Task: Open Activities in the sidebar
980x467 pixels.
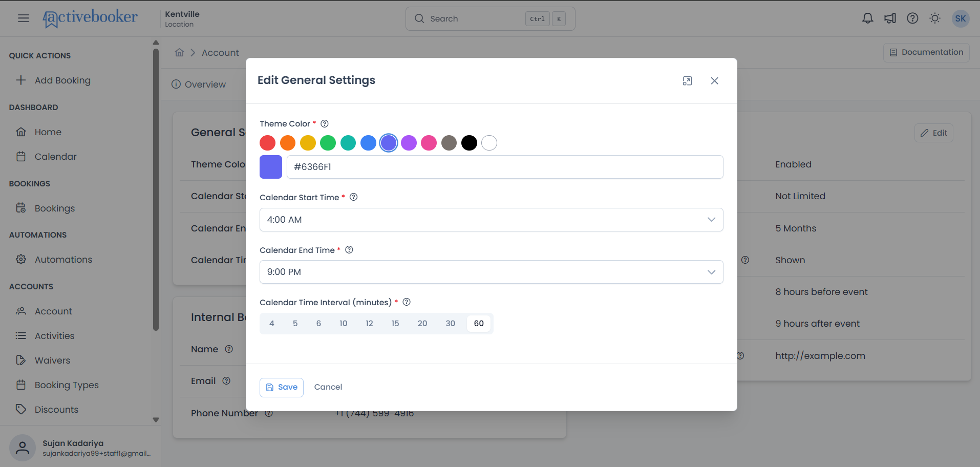Action: tap(54, 336)
